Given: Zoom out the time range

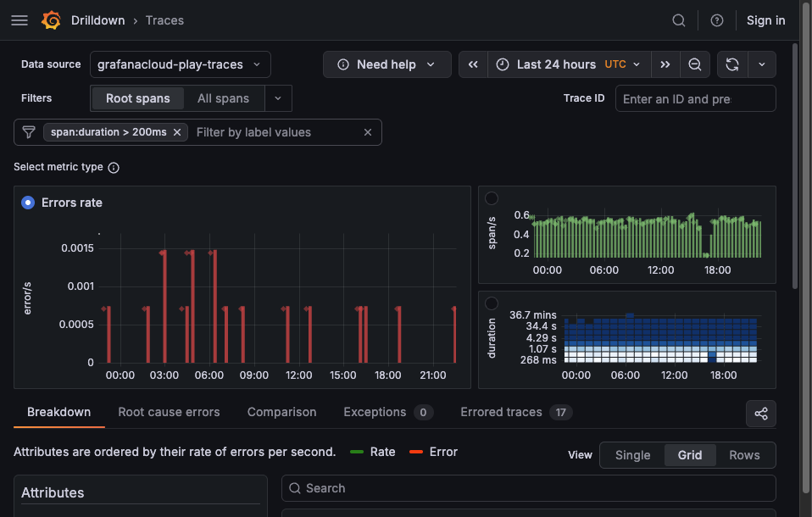Looking at the screenshot, I should point(694,64).
